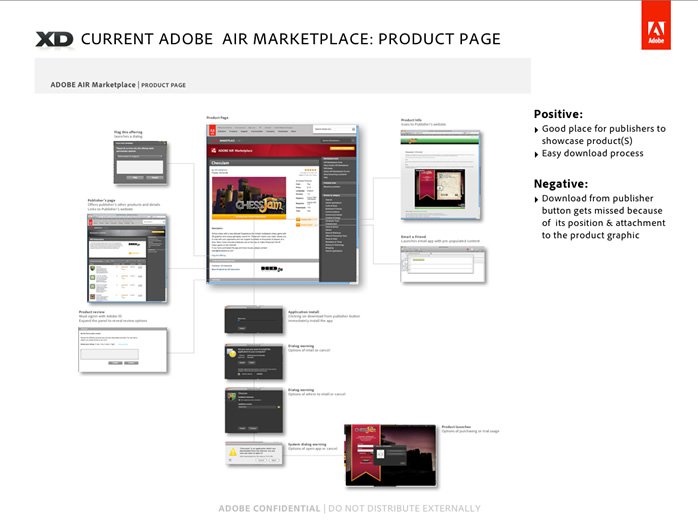Click the "ADOBE CONFIDENTIAL" footer text

(269, 509)
